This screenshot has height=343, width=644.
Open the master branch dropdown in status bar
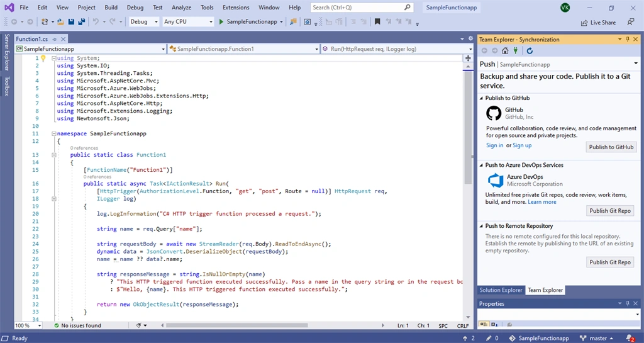pyautogui.click(x=597, y=338)
